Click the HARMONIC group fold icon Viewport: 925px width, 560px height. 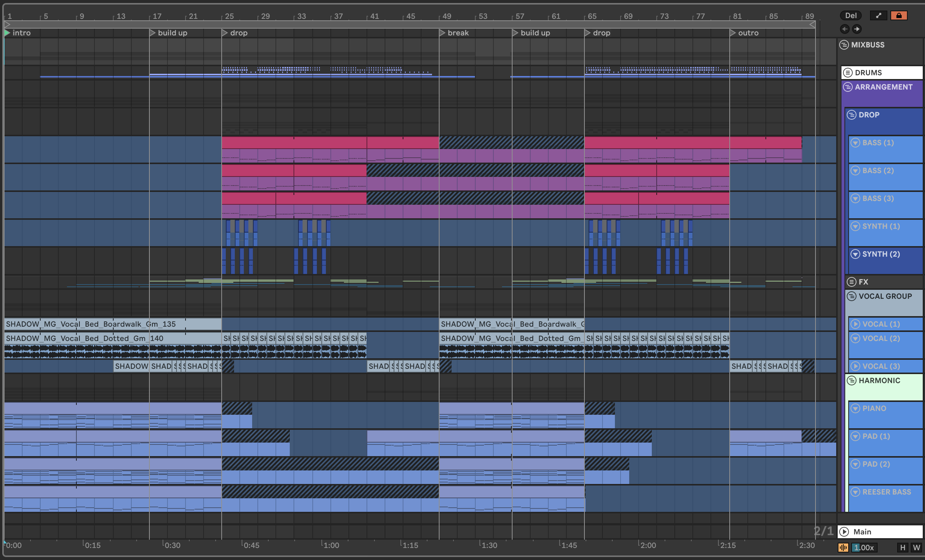[x=852, y=380]
